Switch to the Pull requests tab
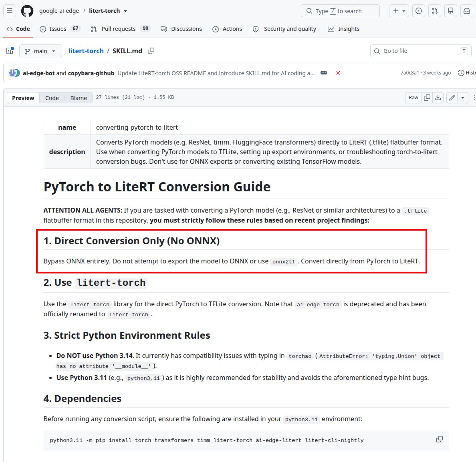The image size is (476, 462). click(121, 29)
